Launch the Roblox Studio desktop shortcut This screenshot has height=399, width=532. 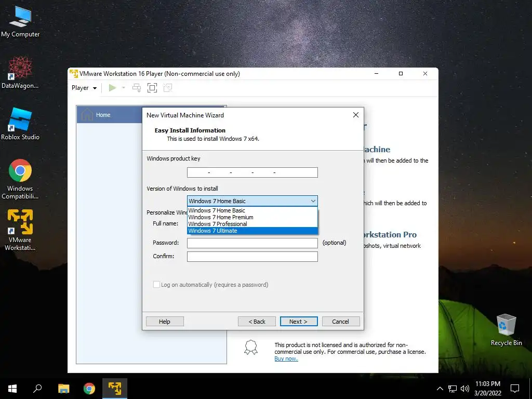coord(20,124)
